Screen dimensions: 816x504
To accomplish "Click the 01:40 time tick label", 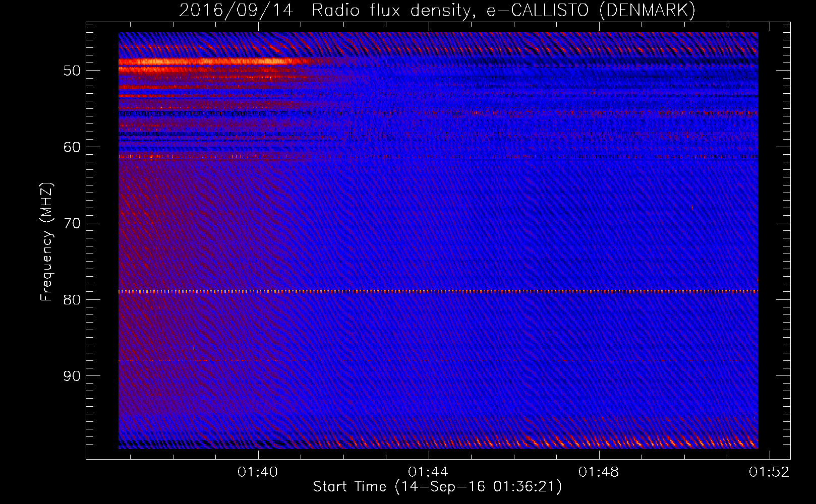I will pyautogui.click(x=258, y=472).
